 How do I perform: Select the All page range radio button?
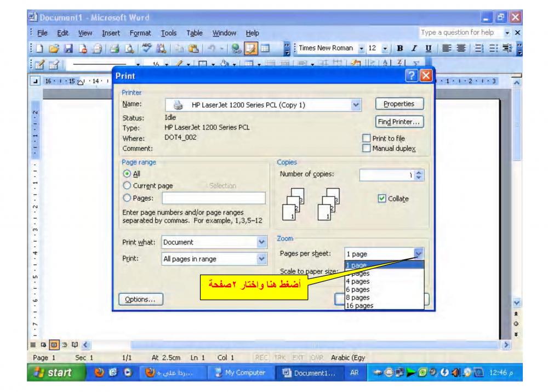pyautogui.click(x=127, y=173)
